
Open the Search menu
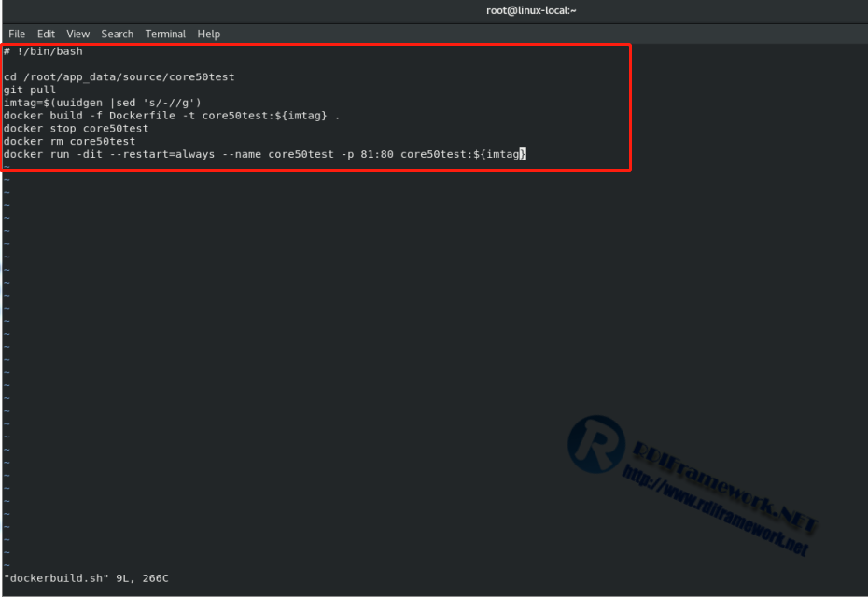[x=118, y=34]
